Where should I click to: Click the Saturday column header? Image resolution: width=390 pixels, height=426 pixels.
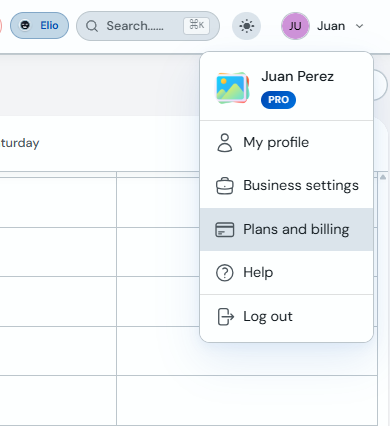(x=19, y=143)
